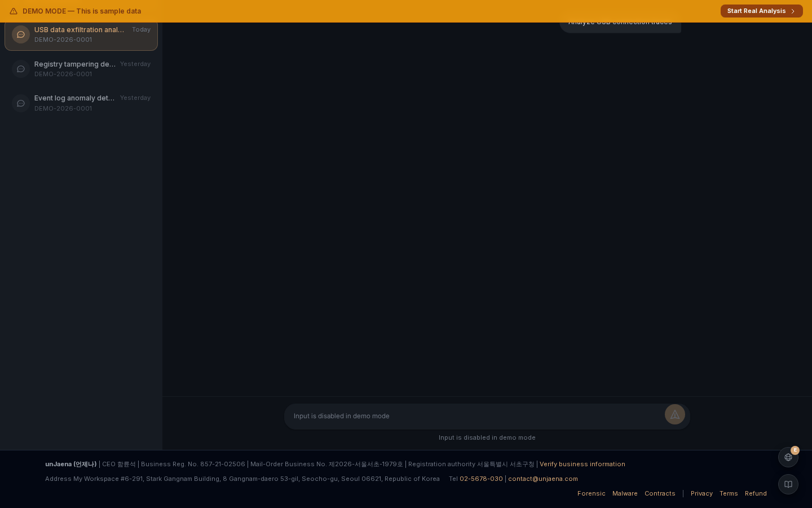The width and height of the screenshot is (812, 508).
Task: Click the chat icon beside Event log anomaly
Action: click(x=21, y=103)
